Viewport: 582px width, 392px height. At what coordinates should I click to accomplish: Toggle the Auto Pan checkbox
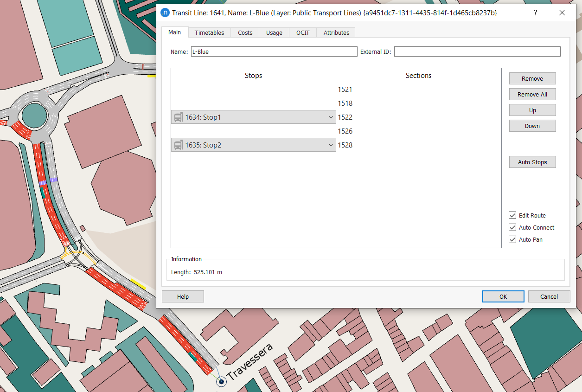512,239
